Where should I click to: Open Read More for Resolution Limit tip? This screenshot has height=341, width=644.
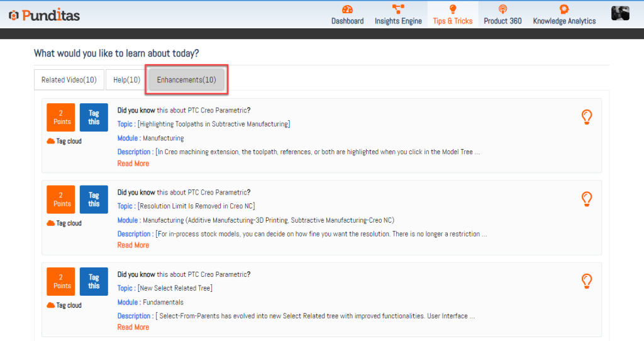click(133, 245)
